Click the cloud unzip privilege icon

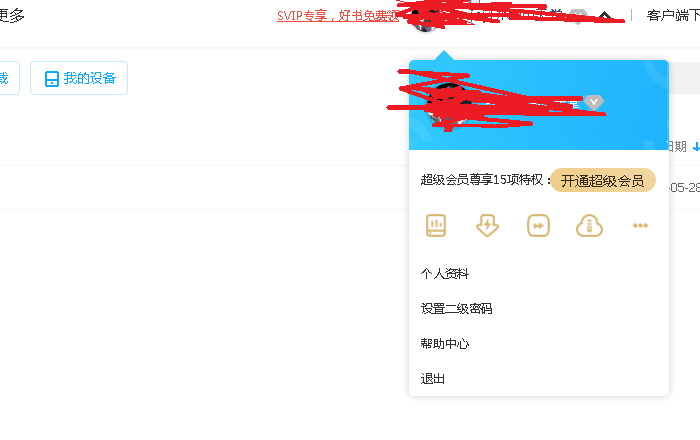pos(589,225)
